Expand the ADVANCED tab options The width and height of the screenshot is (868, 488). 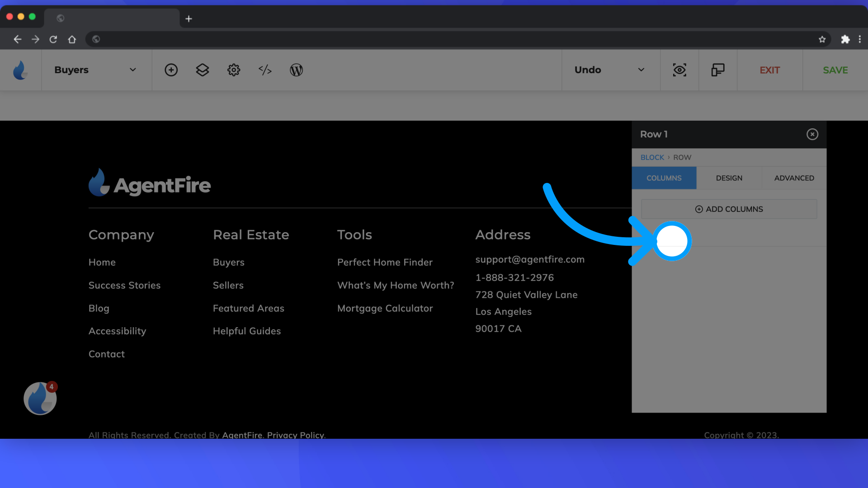(x=794, y=178)
